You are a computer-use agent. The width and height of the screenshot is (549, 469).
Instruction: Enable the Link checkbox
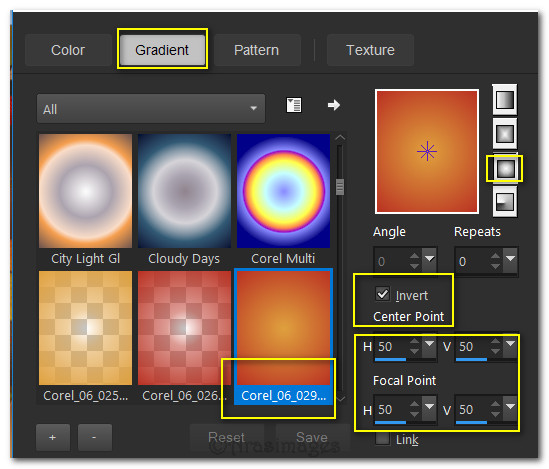click(x=382, y=439)
